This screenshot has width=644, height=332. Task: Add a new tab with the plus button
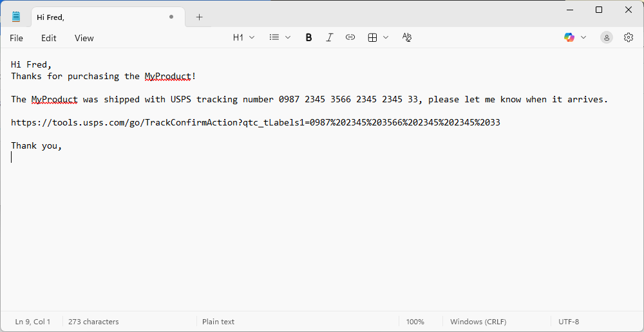coord(199,17)
